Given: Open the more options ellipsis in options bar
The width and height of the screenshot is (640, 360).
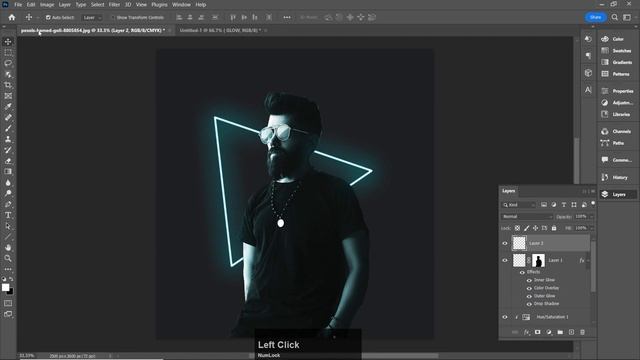Looking at the screenshot, I should (287, 18).
